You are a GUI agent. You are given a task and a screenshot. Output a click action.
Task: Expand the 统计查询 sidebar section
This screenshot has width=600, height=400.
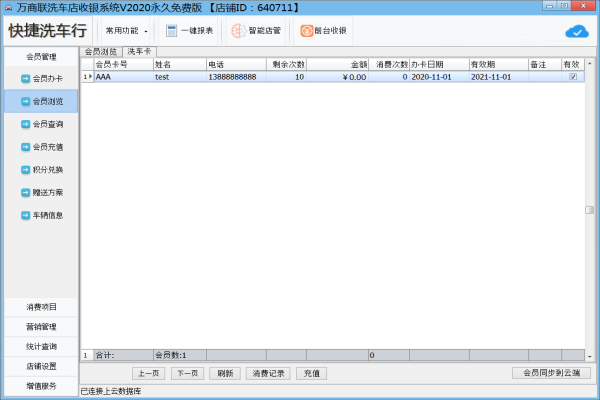pos(41,347)
